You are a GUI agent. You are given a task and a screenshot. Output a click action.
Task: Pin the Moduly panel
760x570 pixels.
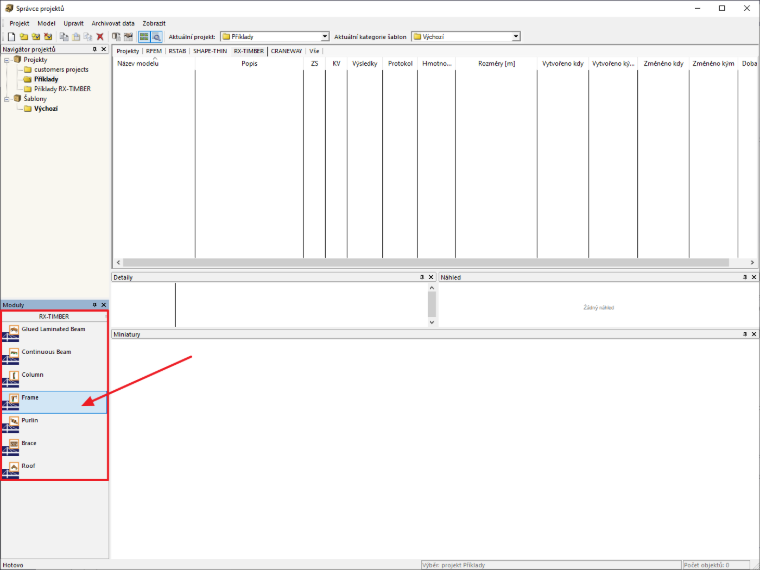click(95, 305)
